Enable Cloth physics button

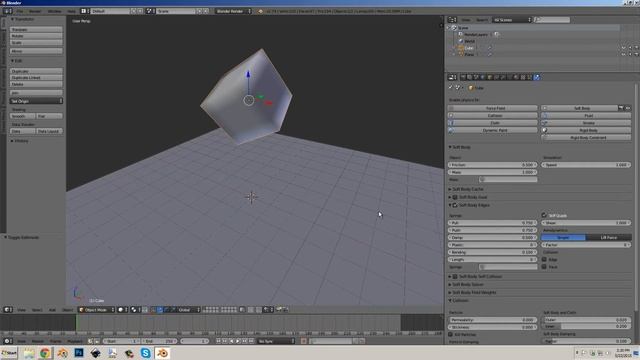(x=493, y=123)
